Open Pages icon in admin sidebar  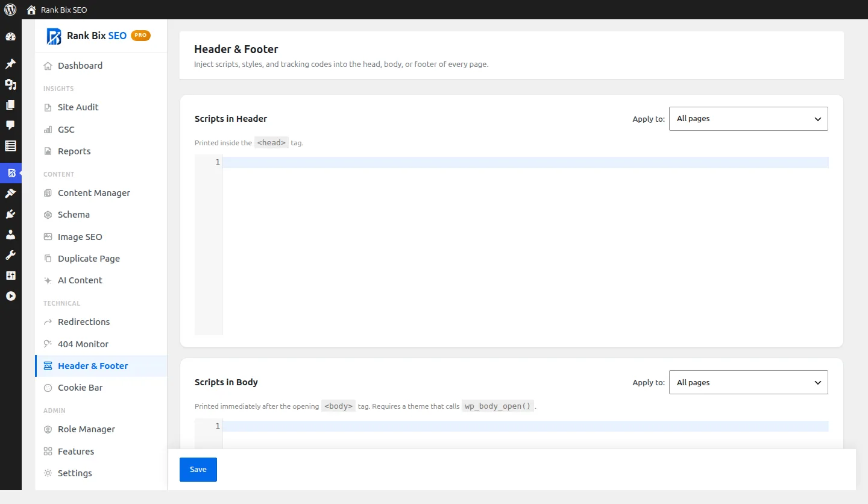click(10, 105)
